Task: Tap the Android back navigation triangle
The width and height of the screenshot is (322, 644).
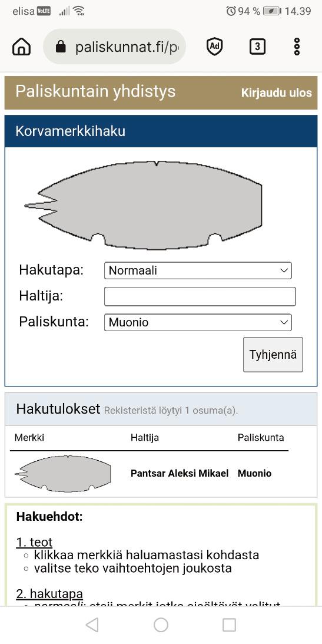Action: (x=92, y=625)
